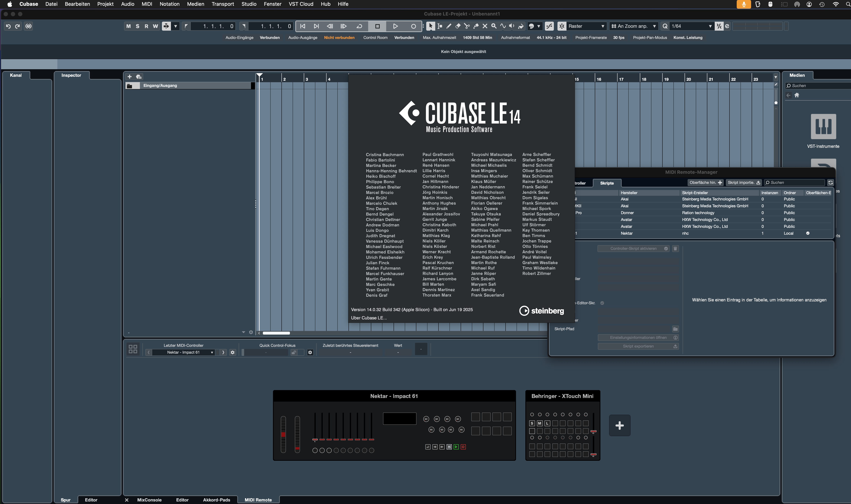Click Go to previous marker transport button

pyautogui.click(x=303, y=26)
